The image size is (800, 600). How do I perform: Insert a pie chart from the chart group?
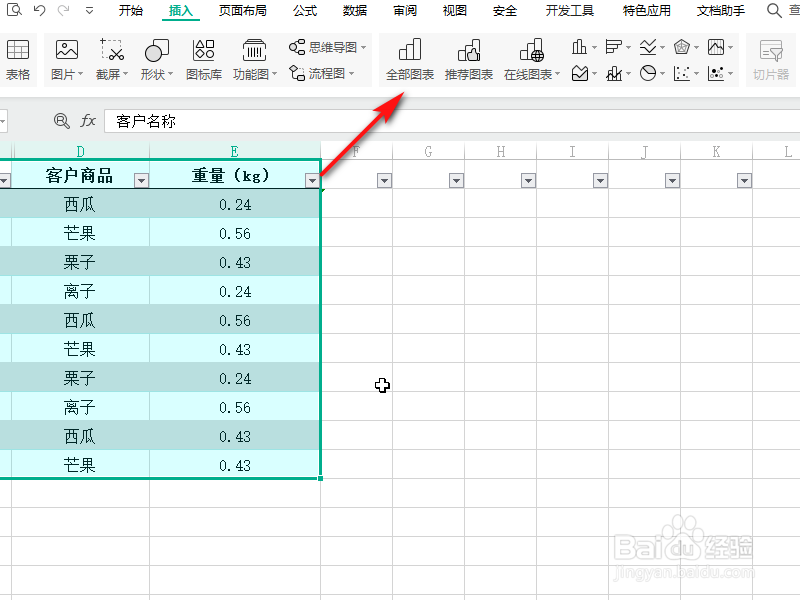point(650,72)
